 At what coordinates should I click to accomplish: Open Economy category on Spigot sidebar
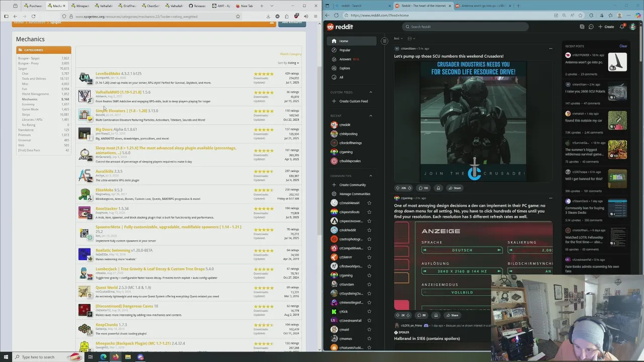pyautogui.click(x=28, y=104)
